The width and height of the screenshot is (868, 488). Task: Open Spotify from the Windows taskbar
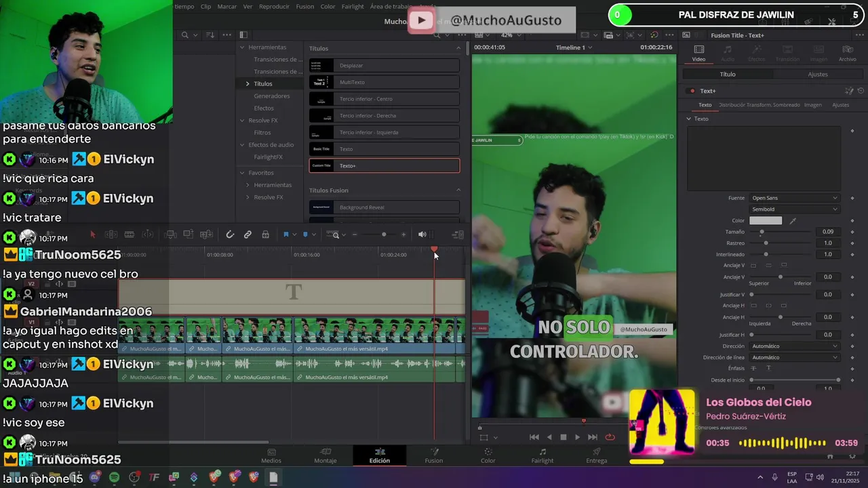click(x=114, y=477)
